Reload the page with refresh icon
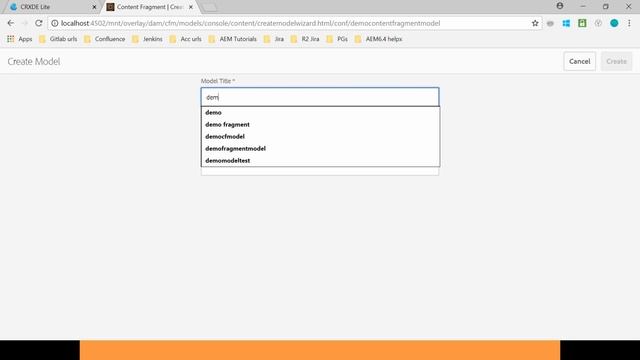 pyautogui.click(x=39, y=23)
